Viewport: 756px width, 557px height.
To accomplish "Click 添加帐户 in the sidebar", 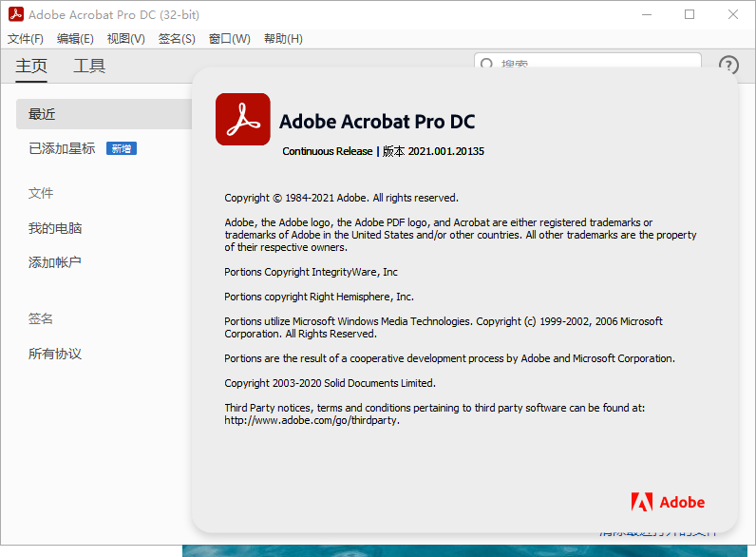I will tap(55, 262).
